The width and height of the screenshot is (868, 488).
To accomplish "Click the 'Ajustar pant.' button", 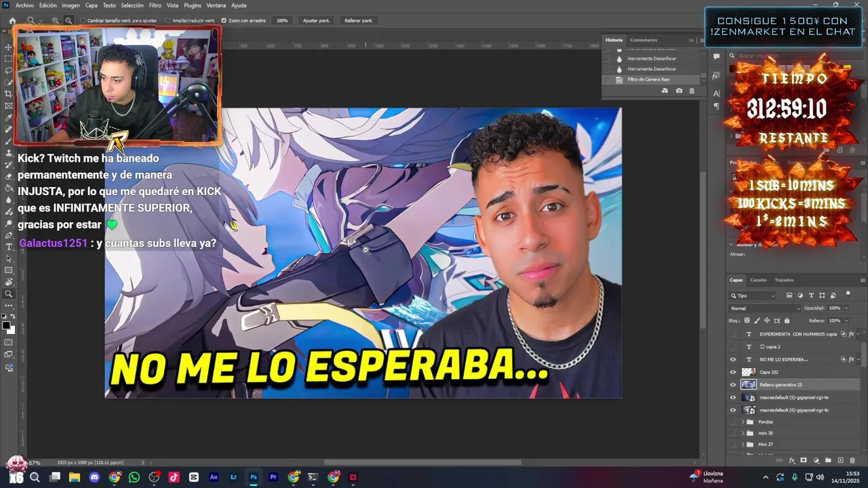I will [316, 20].
